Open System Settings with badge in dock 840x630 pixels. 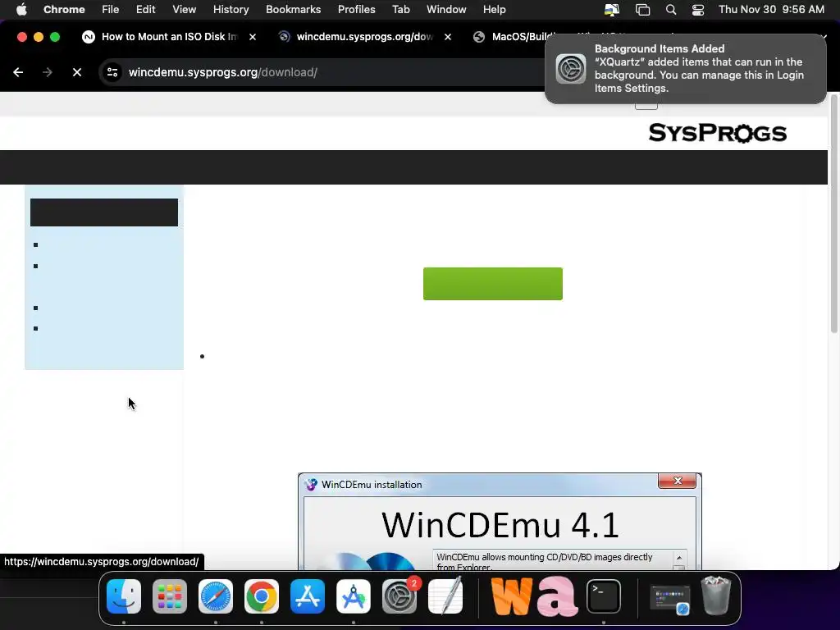point(399,596)
